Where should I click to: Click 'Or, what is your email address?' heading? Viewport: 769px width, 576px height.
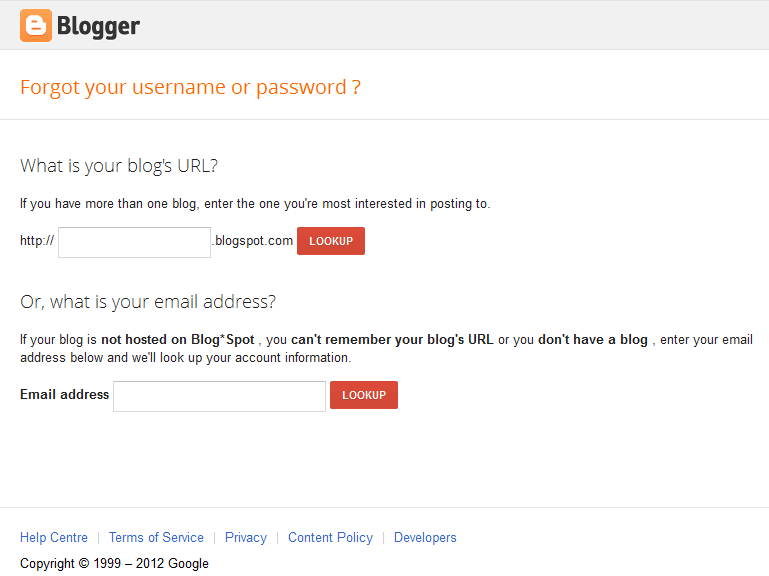tap(148, 302)
